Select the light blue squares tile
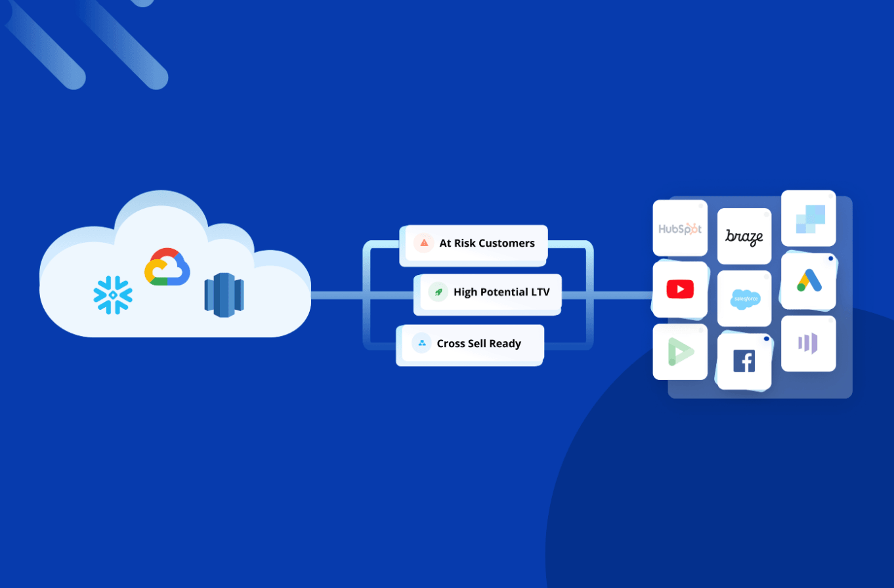This screenshot has height=588, width=894. pos(809,219)
